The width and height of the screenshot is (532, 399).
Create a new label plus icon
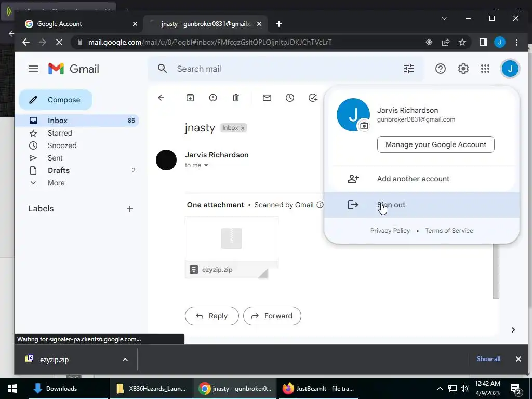[x=129, y=209]
